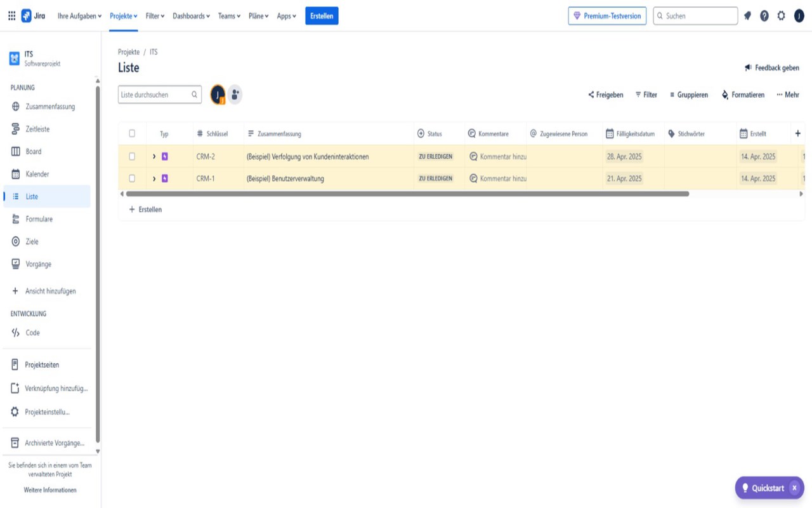Click the Freigeben share button
The width and height of the screenshot is (812, 508).
click(x=606, y=95)
